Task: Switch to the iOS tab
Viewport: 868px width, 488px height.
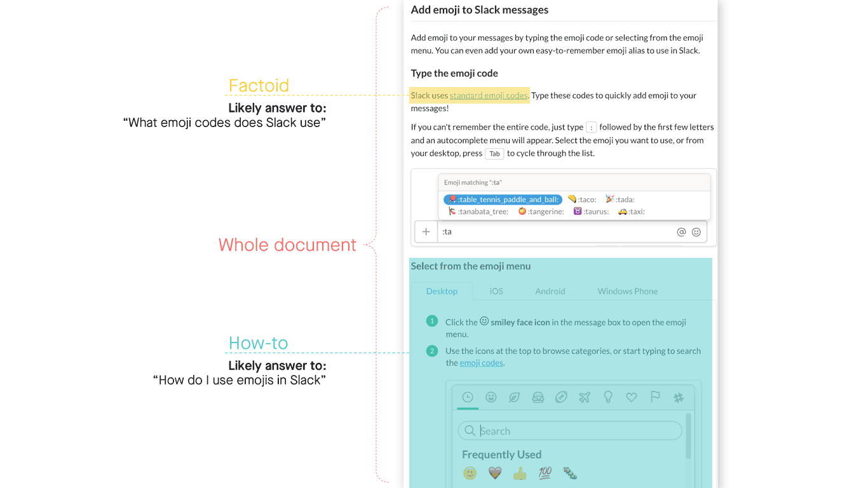Action: pyautogui.click(x=496, y=291)
